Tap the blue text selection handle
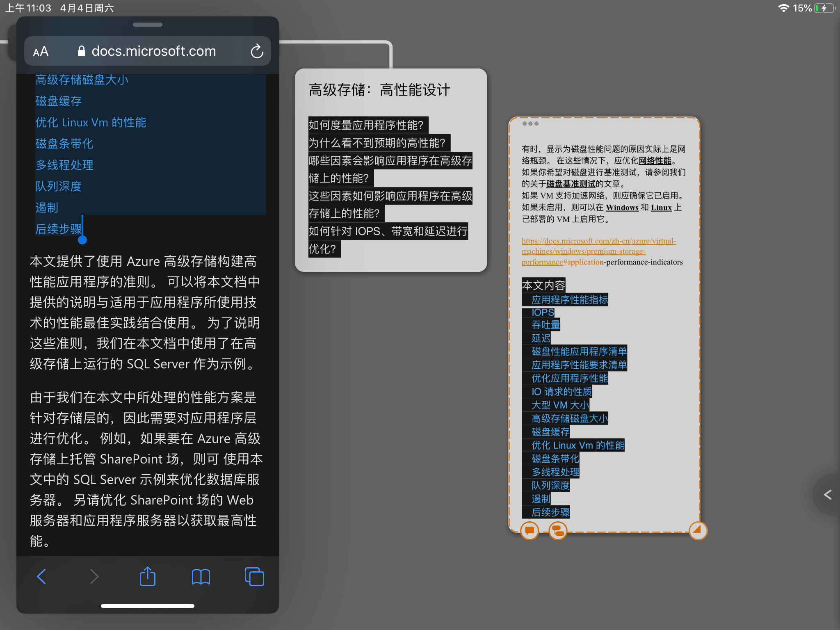840x630 pixels. point(82,240)
